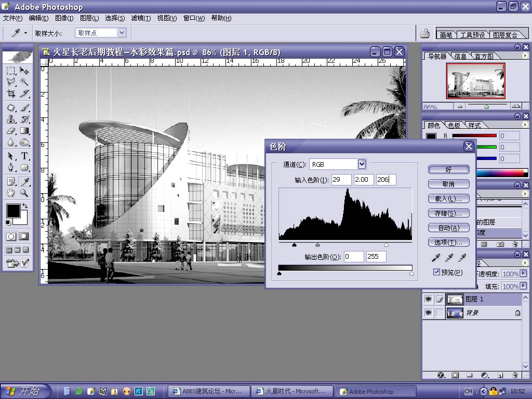The height and width of the screenshot is (399, 532).
Task: Hide the 背景 layer
Action: [428, 312]
